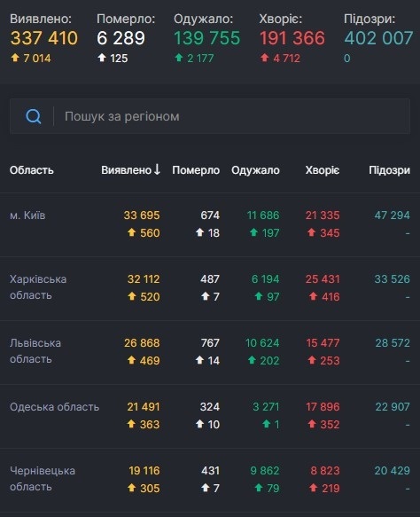Click the sort arrow next to Виявлено
The width and height of the screenshot is (420, 517).
(x=157, y=169)
